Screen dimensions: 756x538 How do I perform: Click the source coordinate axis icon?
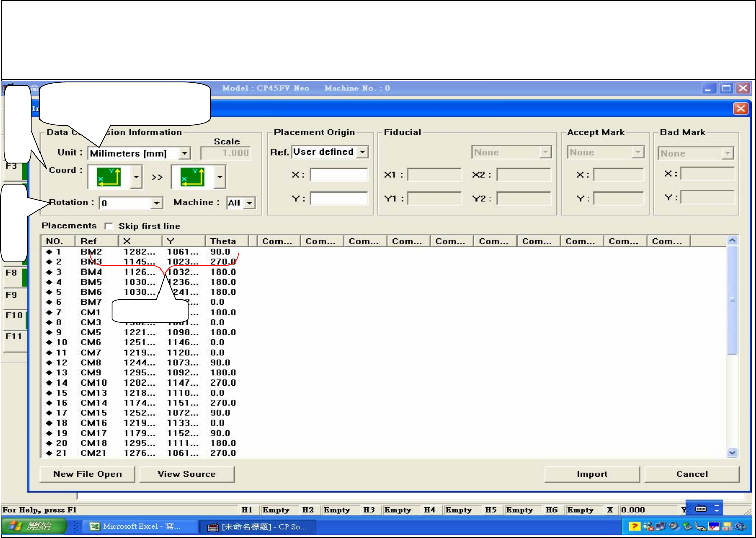[109, 177]
